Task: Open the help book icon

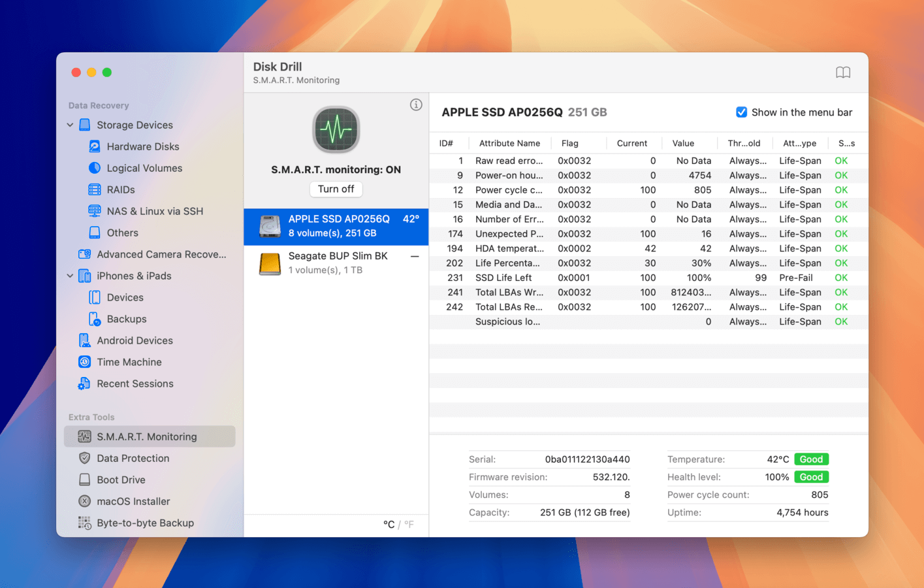Action: click(x=843, y=73)
